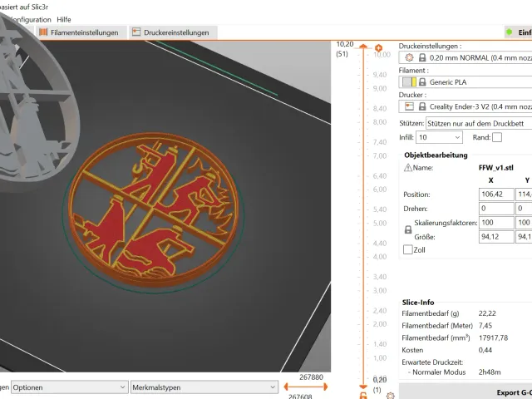Image resolution: width=532 pixels, height=399 pixels.
Task: Edit the Drehen Y rotation field
Action: [524, 209]
